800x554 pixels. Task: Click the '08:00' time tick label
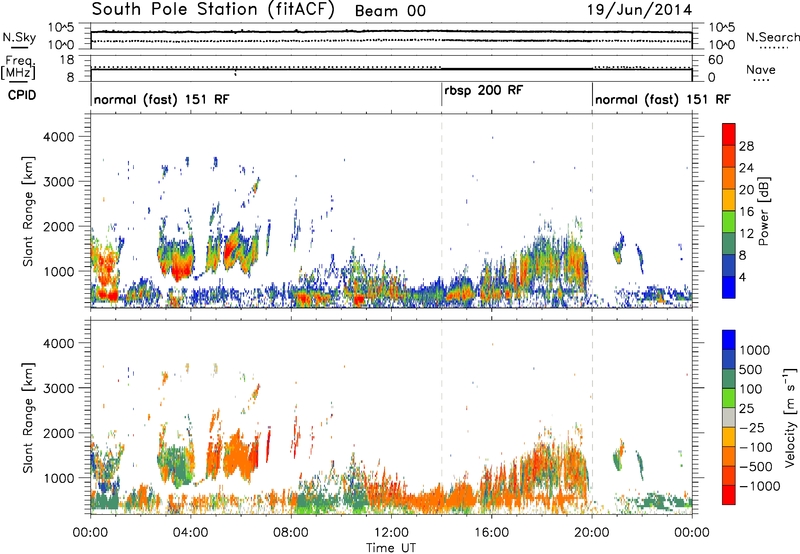pyautogui.click(x=291, y=533)
